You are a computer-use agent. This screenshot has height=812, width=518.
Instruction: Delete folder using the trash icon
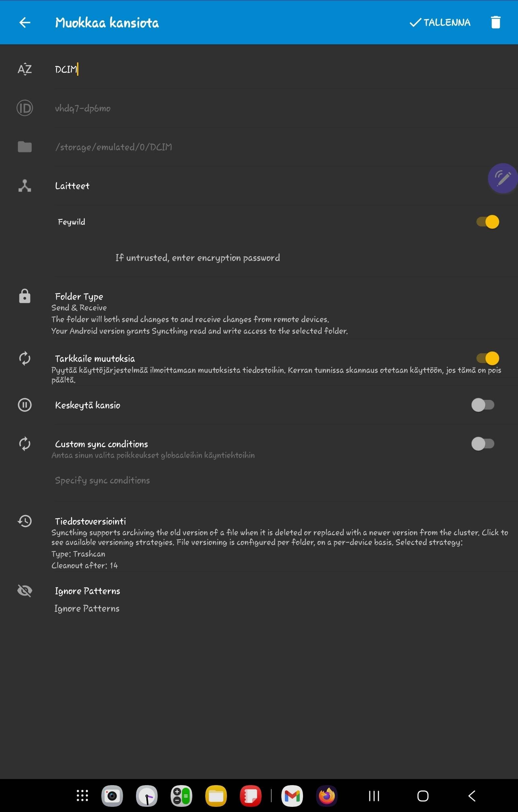point(495,22)
